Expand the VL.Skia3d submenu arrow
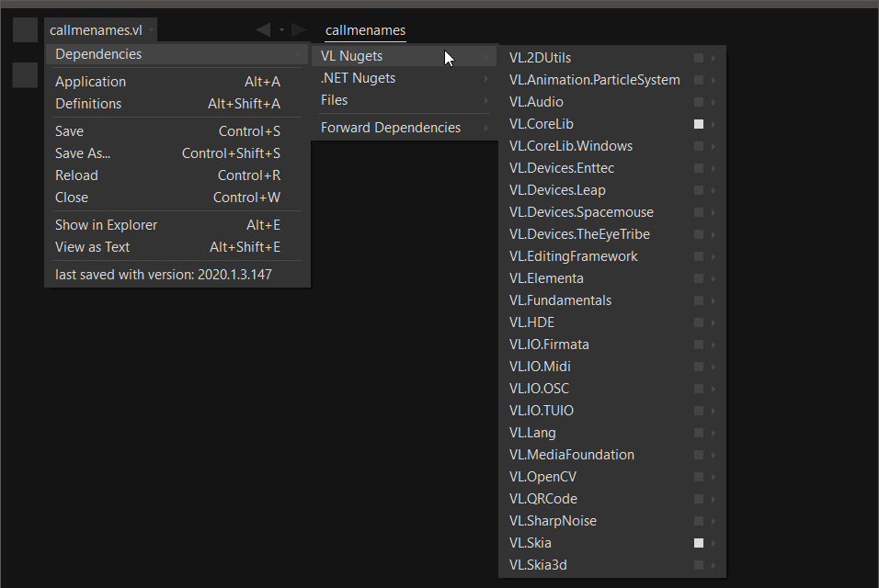Screen dimensions: 879x588 point(713,565)
